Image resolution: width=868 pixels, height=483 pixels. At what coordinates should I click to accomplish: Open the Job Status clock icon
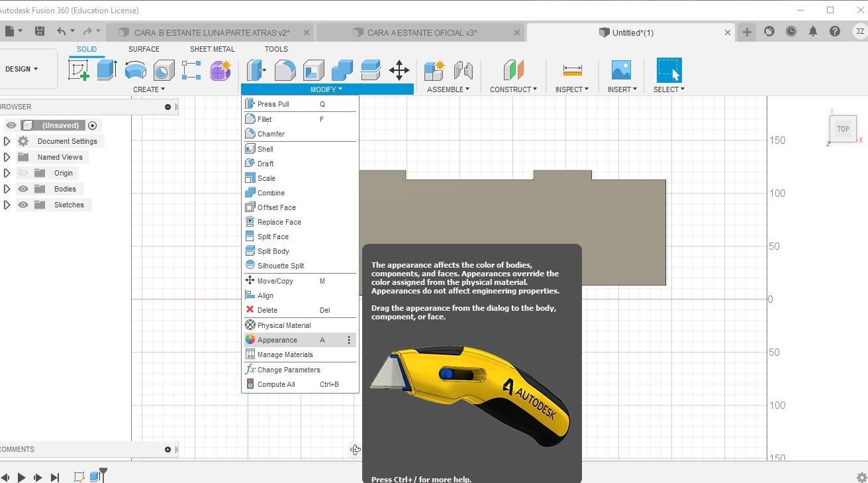click(x=791, y=31)
